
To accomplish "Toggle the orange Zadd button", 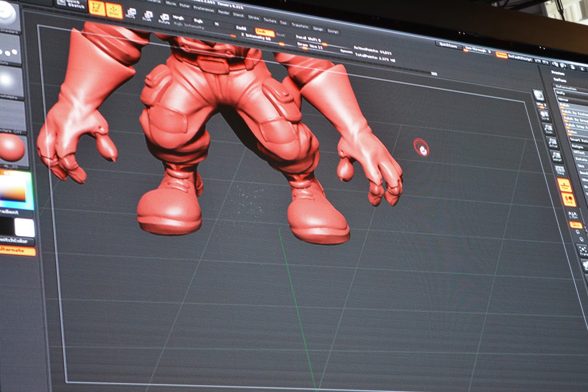I will pos(264,32).
